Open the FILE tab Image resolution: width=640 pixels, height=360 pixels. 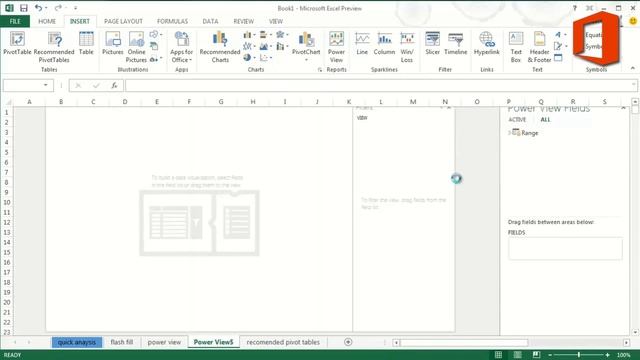(x=15, y=21)
